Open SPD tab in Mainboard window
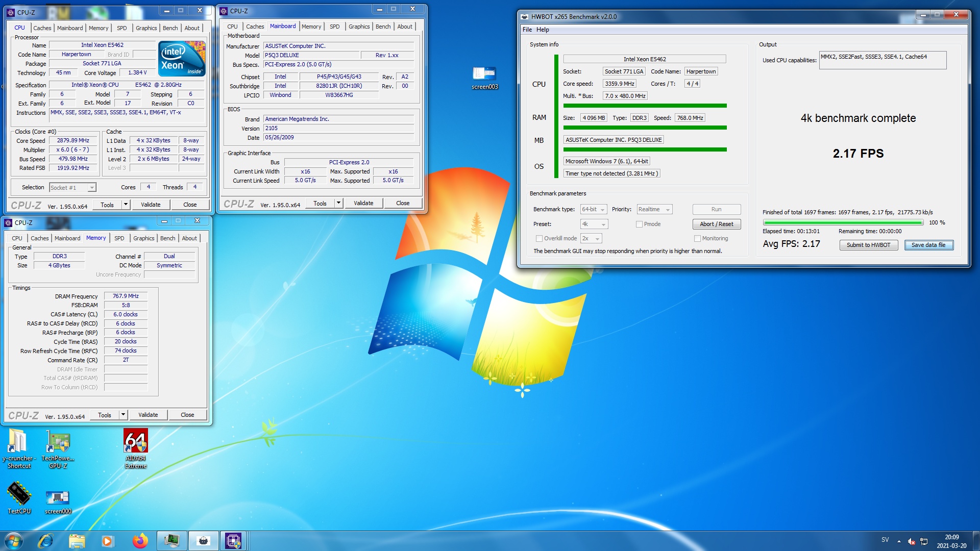 coord(334,27)
